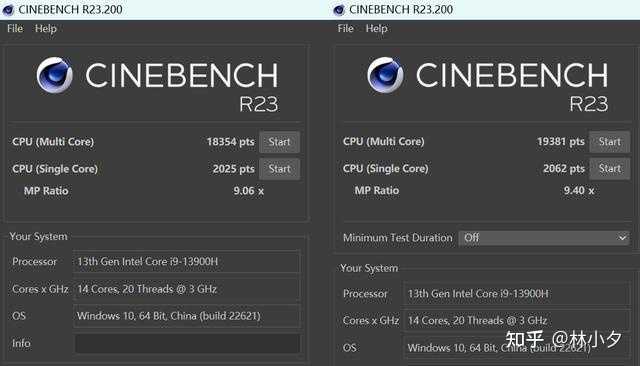
Task: Click the Processor field in left window
Action: 187,262
